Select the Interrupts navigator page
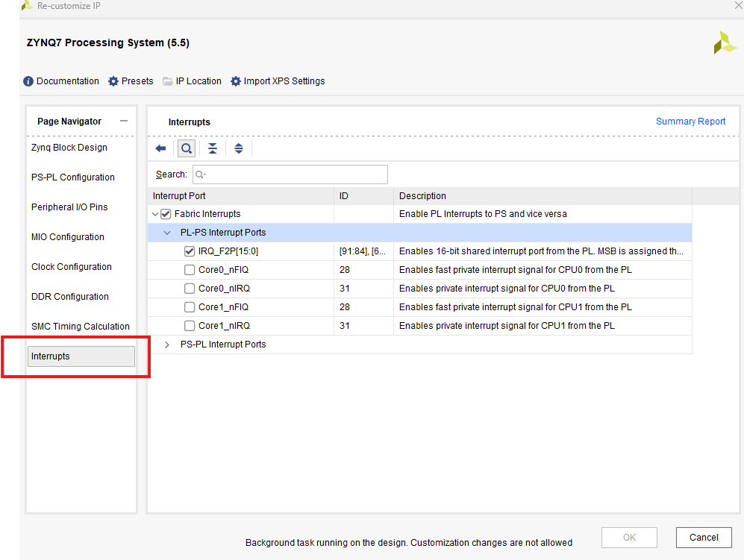The image size is (744, 560). [x=81, y=356]
